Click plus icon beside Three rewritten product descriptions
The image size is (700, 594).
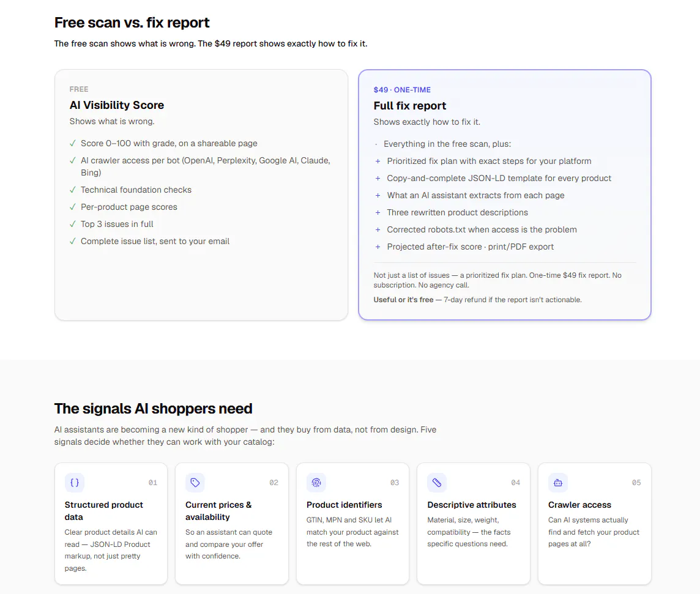(378, 212)
